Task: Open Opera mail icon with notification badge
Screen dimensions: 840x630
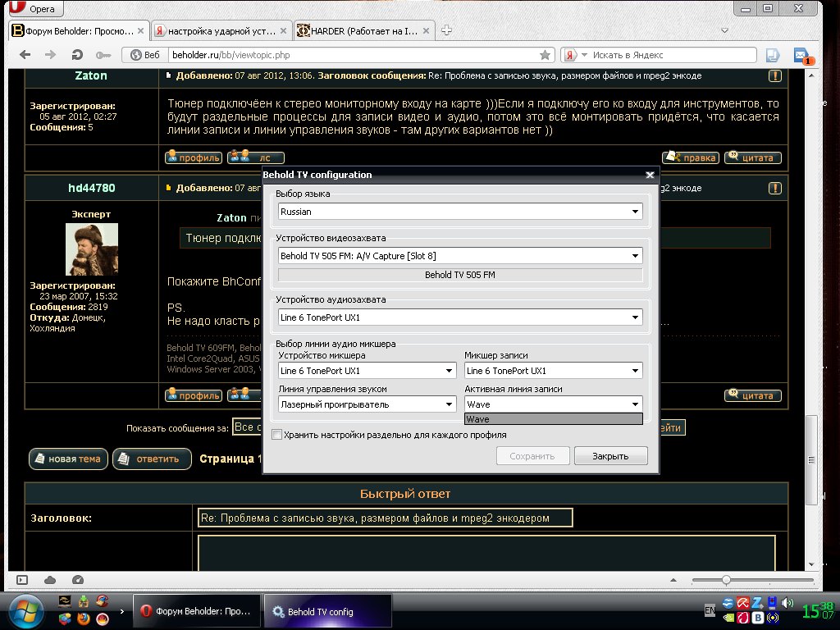Action: tap(801, 55)
